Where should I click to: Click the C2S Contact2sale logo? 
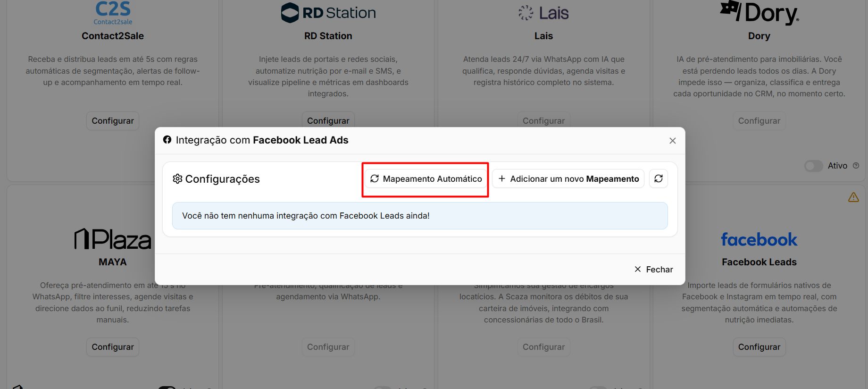[113, 13]
